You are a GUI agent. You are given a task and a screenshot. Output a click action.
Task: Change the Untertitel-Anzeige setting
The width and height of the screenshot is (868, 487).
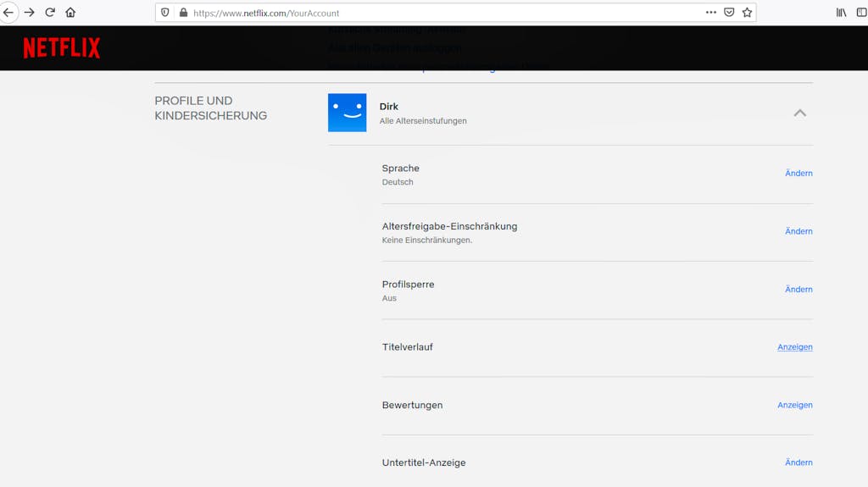coord(798,463)
